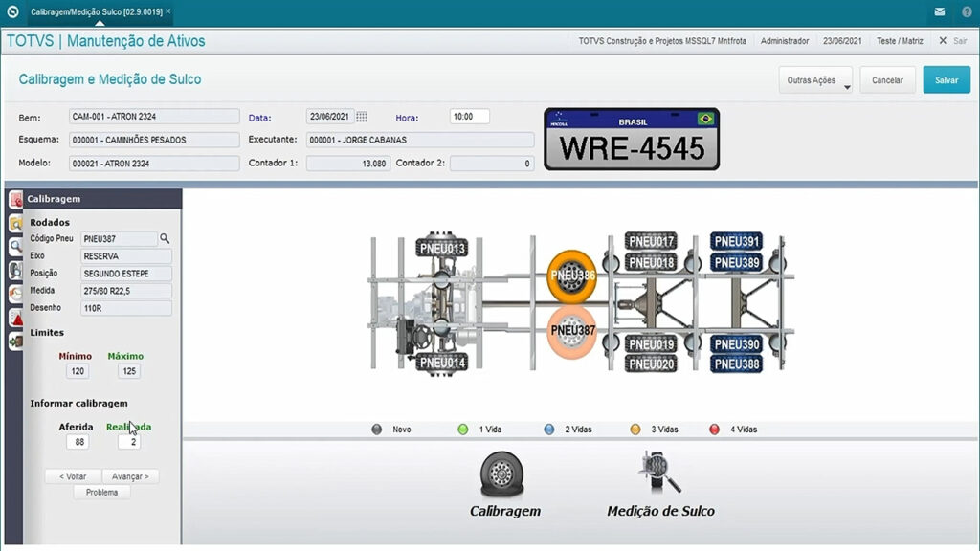Viewport: 980px width, 551px height.
Task: Advance with the Avançar > button
Action: (x=130, y=476)
